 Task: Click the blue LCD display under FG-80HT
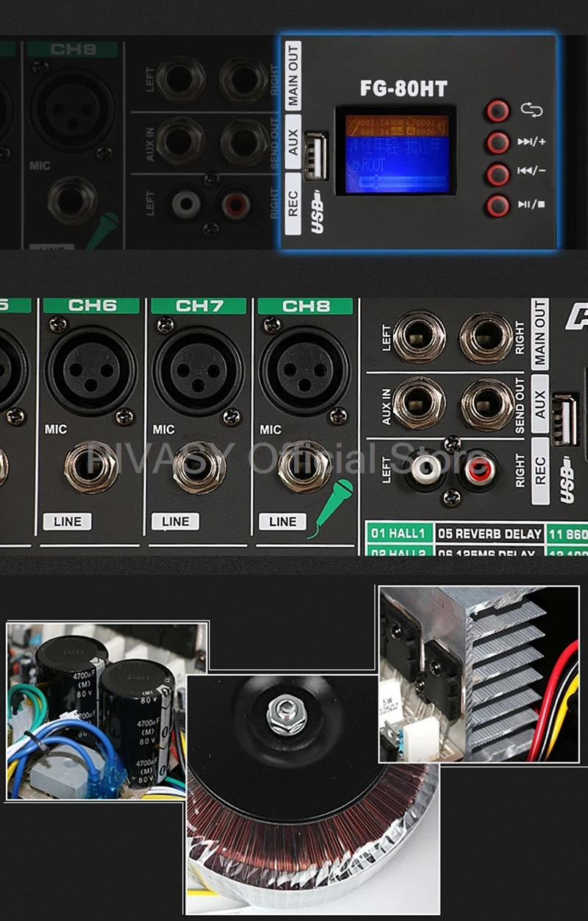[x=395, y=150]
